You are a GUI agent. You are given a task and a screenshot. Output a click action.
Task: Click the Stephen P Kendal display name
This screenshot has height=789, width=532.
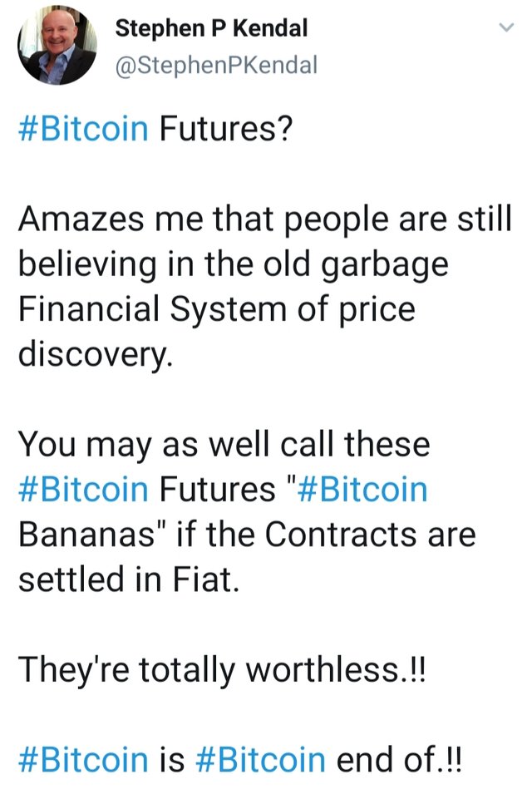[211, 28]
